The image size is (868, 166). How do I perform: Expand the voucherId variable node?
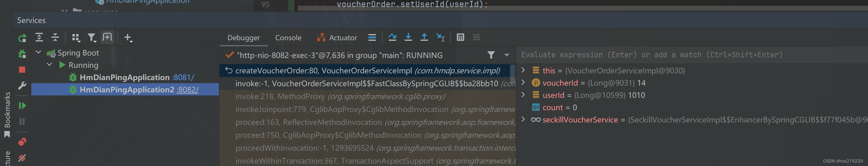523,82
